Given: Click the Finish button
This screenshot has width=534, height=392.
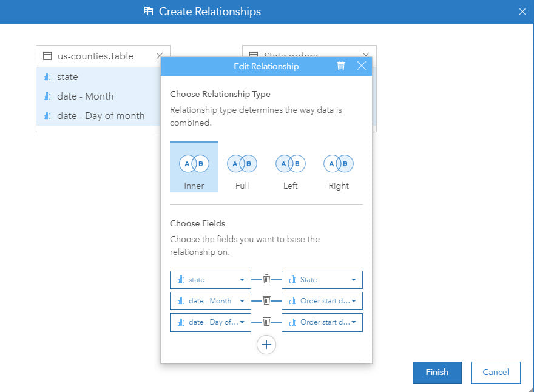Looking at the screenshot, I should (437, 373).
